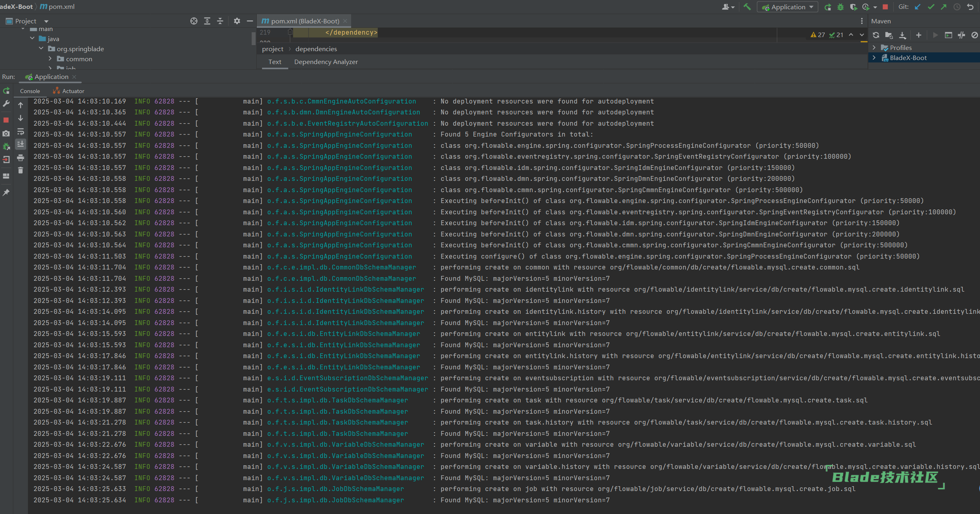Collapse all in Project panel
The width and height of the screenshot is (980, 514).
tap(220, 21)
